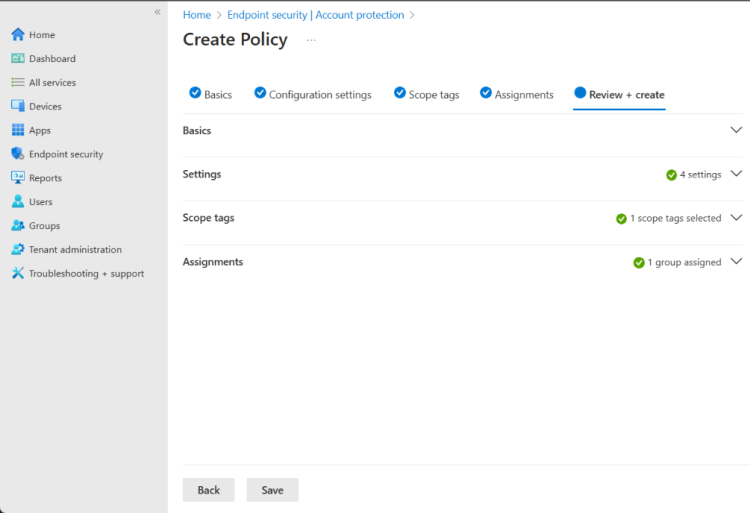Image resolution: width=750 pixels, height=513 pixels.
Task: Collapse the left navigation sidebar
Action: click(157, 12)
